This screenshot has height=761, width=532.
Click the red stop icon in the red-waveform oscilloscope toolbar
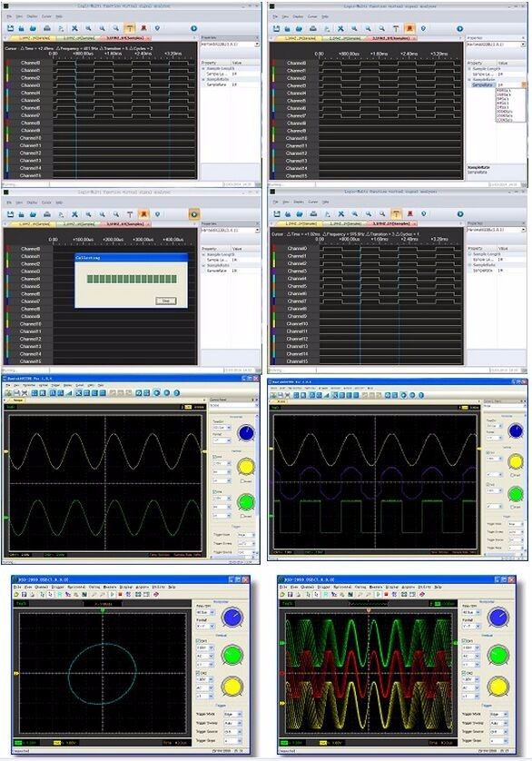387,594
